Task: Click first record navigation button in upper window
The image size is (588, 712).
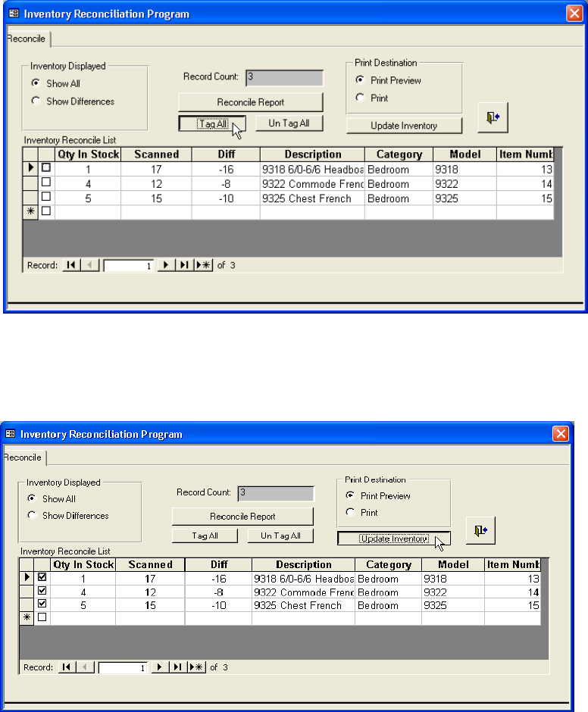Action: (71, 265)
